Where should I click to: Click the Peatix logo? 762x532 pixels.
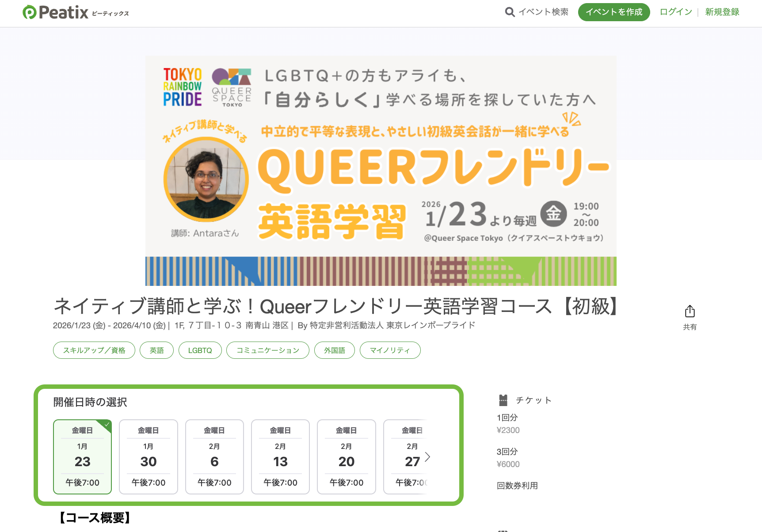[x=76, y=12]
